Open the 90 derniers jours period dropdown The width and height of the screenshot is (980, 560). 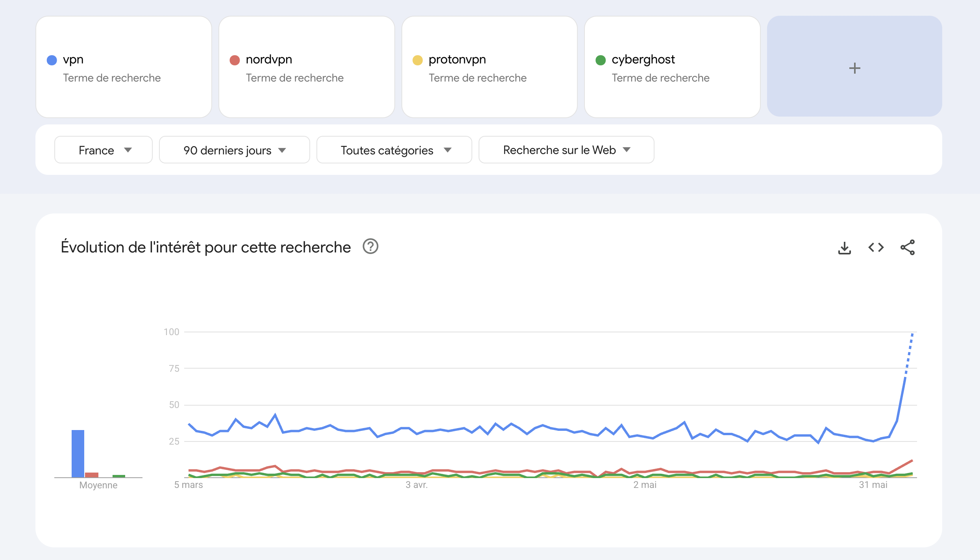pyautogui.click(x=235, y=150)
